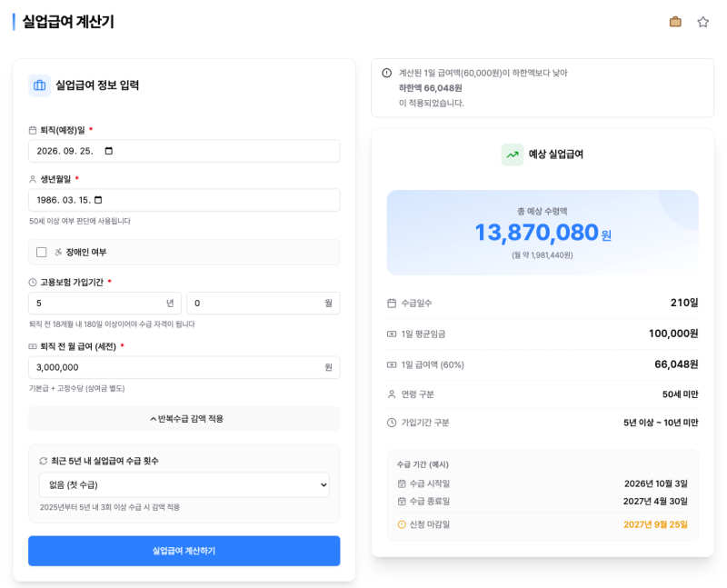Click the 3,000,000 monthly salary field

(x=184, y=367)
